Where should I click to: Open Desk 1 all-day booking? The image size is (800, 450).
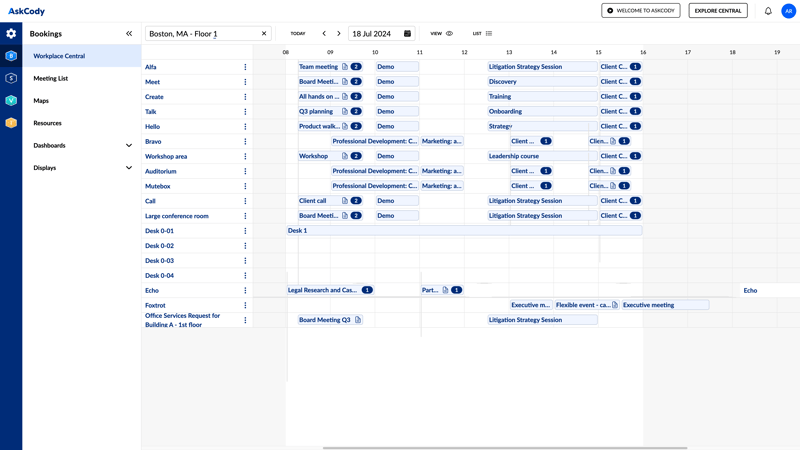(x=464, y=231)
